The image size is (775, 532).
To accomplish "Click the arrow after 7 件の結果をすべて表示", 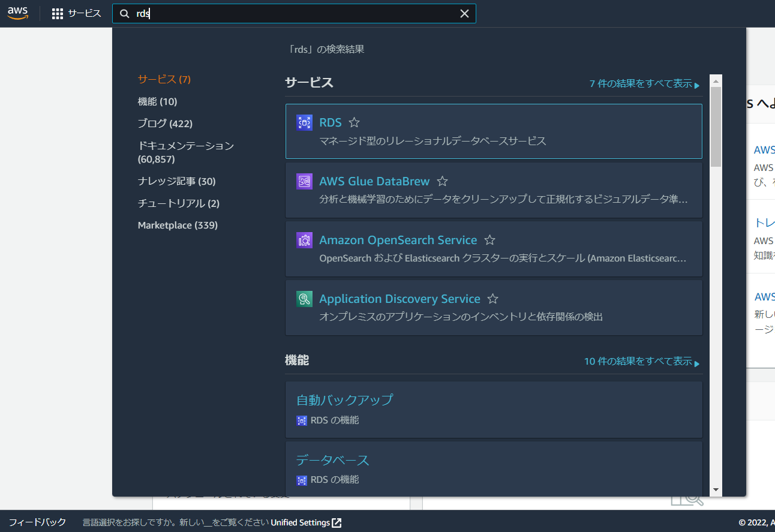I will [x=697, y=85].
